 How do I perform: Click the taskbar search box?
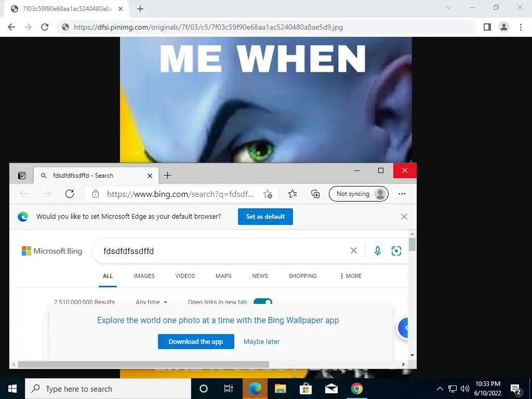[x=108, y=389]
